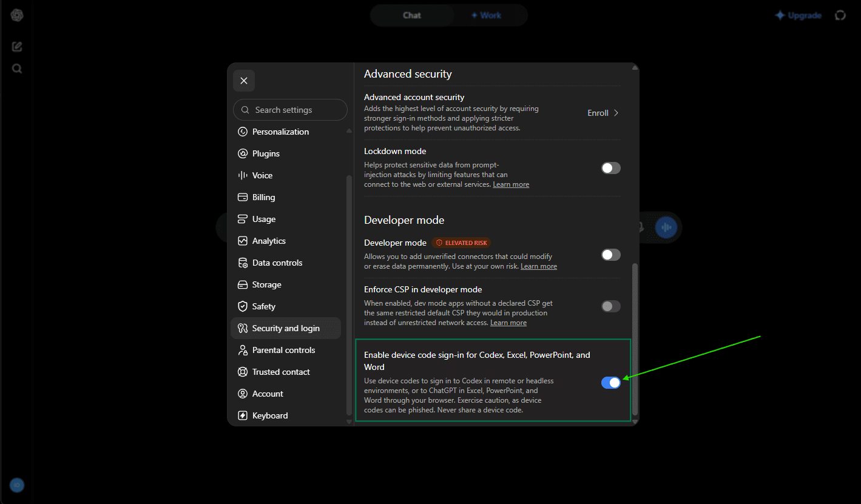Turn off device code sign-in toggle

(611, 383)
